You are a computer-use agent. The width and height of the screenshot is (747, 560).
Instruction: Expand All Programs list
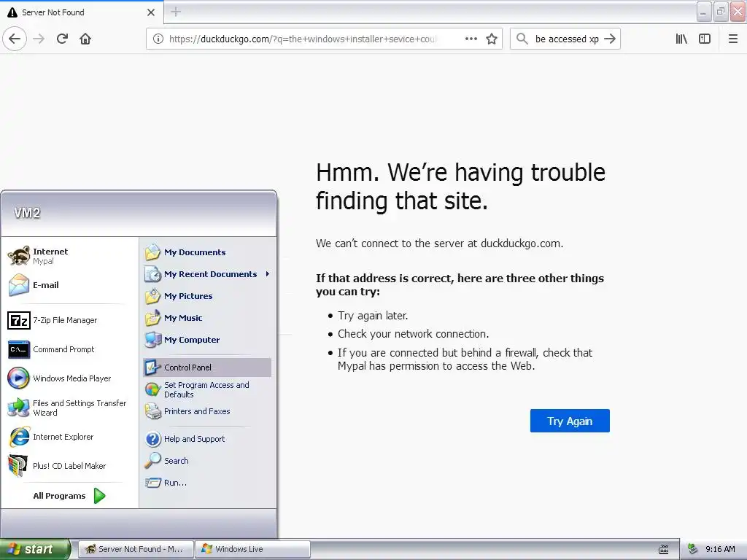tap(69, 496)
